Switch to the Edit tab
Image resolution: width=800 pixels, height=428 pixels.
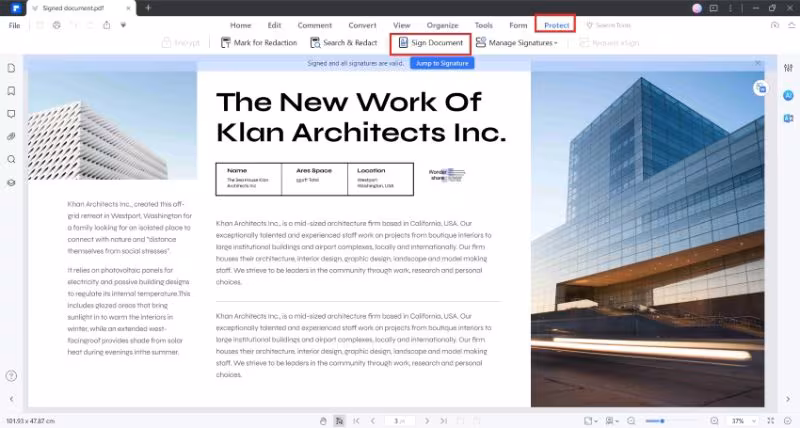pyautogui.click(x=274, y=25)
